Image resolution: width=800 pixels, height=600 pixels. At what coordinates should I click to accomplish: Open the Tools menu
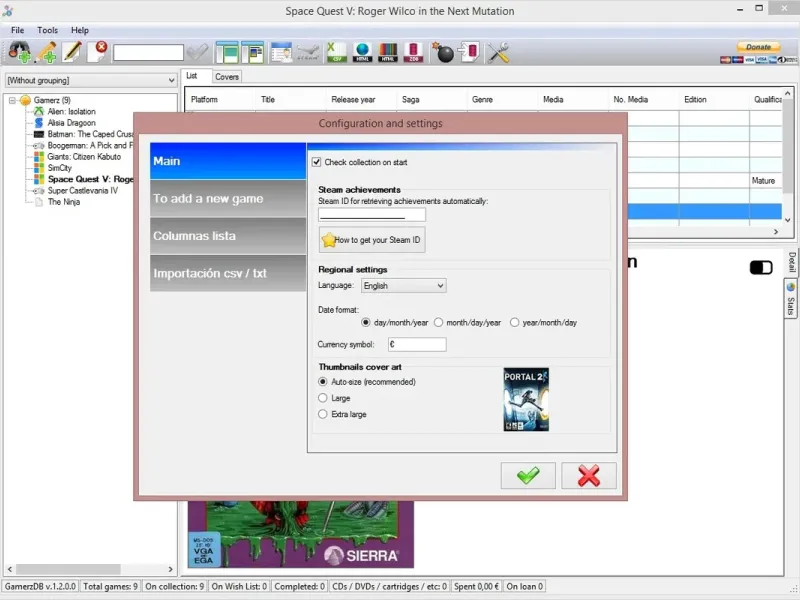coord(47,30)
